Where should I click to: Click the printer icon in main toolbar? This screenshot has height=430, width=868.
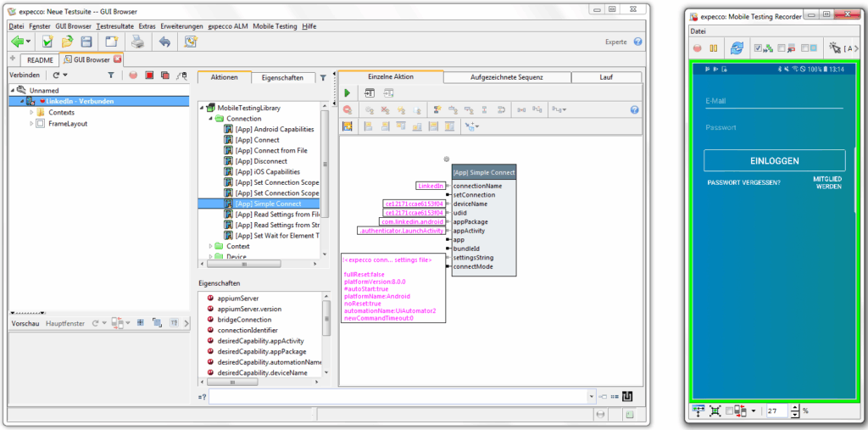click(x=136, y=41)
